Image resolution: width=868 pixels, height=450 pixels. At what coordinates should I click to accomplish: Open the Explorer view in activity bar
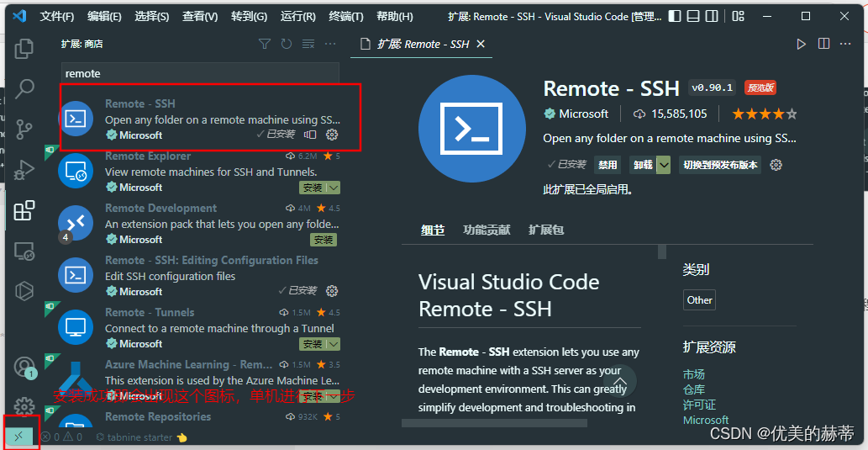(24, 49)
